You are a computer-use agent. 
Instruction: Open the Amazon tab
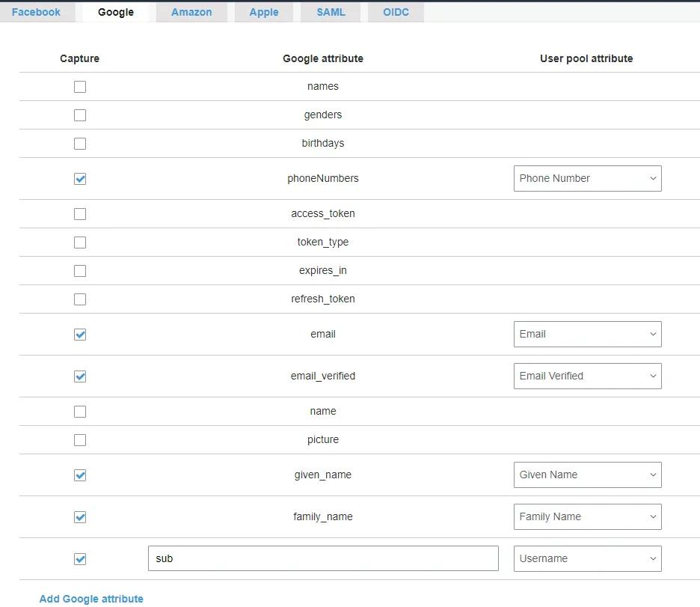click(191, 12)
